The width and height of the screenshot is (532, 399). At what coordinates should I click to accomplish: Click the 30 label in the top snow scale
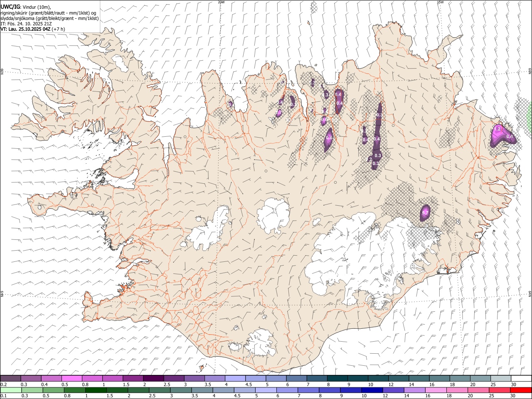(x=513, y=384)
